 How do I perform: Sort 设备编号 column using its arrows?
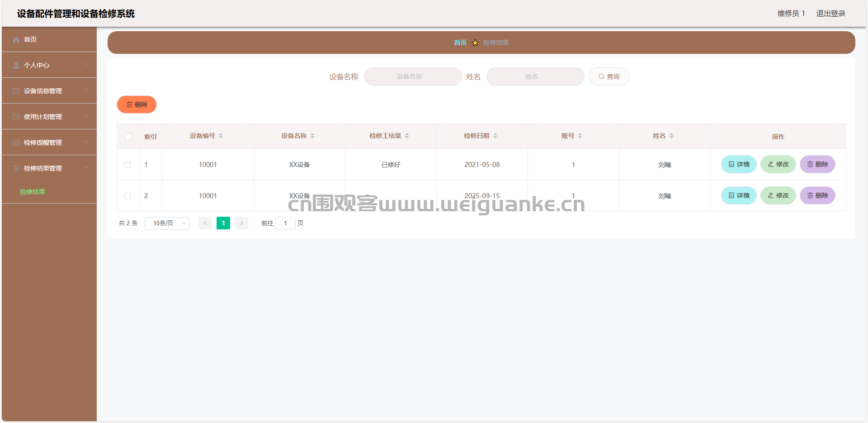pos(221,136)
